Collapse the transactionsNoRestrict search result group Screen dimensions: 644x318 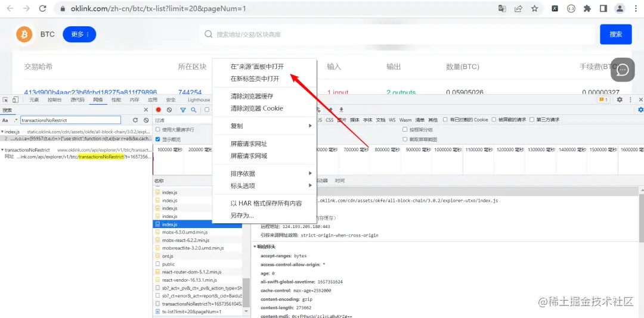click(2, 150)
